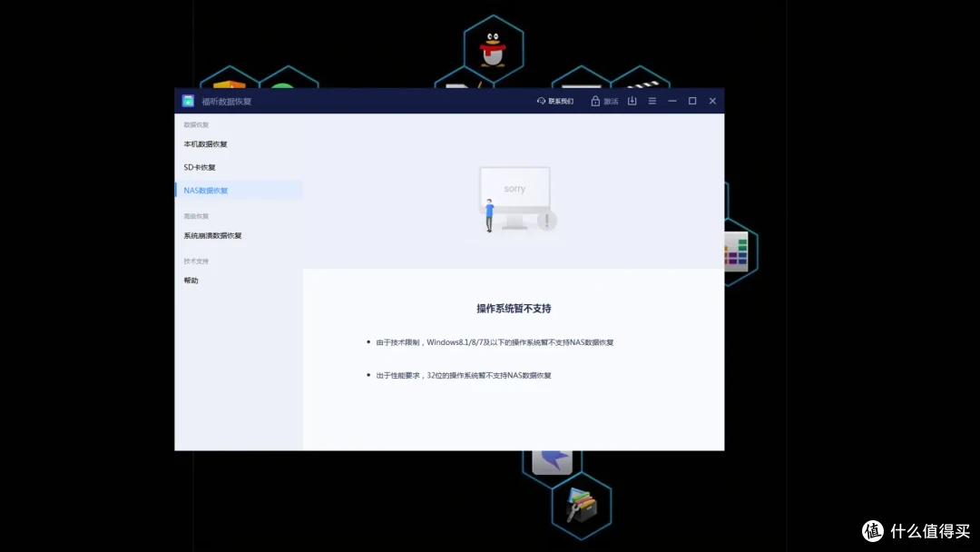This screenshot has width=980, height=552.
Task: Open the QQ penguin icon on desktop
Action: click(493, 49)
